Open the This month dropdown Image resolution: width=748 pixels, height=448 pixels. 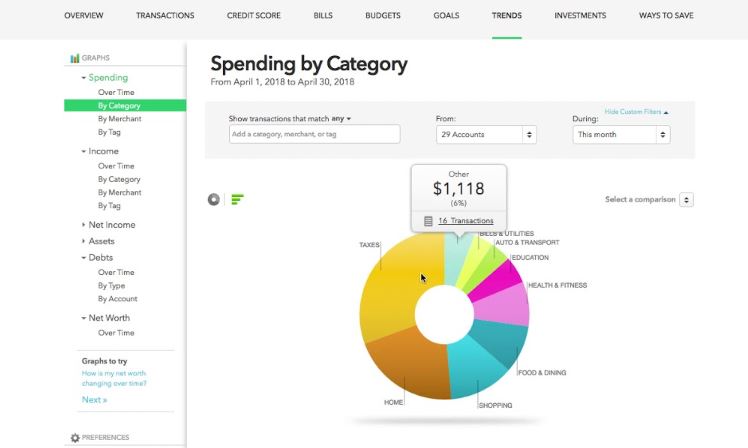621,135
